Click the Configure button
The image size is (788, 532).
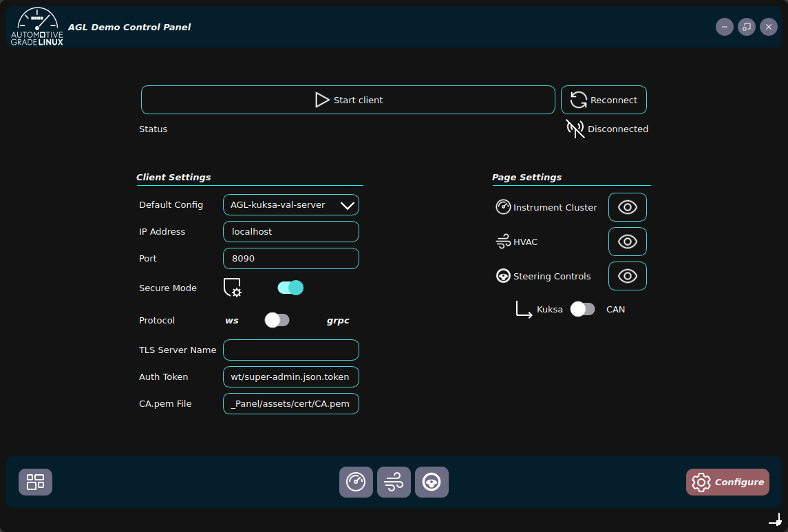click(727, 482)
